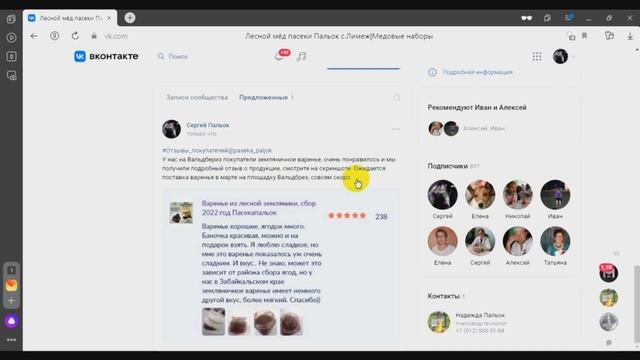Click the sidebar play circle icon

coord(11,38)
